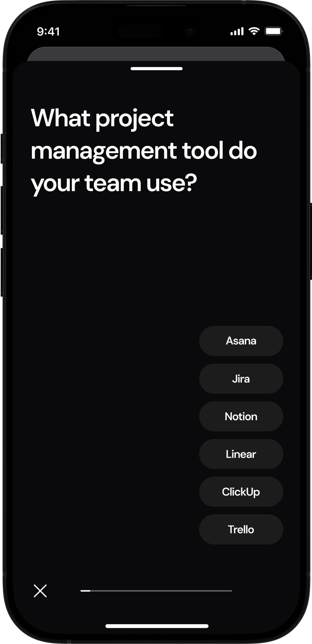Viewport: 312px width, 644px height.
Task: Tap the battery indicator icon
Action: (x=274, y=31)
